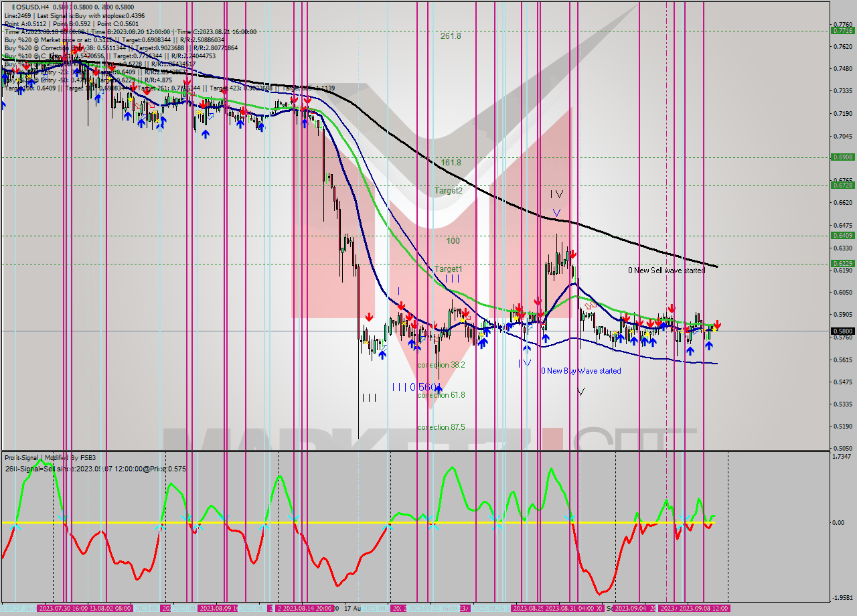Screen dimensions: 857x616
Task: Click the 0.6050 price axis value
Action: pos(842,292)
